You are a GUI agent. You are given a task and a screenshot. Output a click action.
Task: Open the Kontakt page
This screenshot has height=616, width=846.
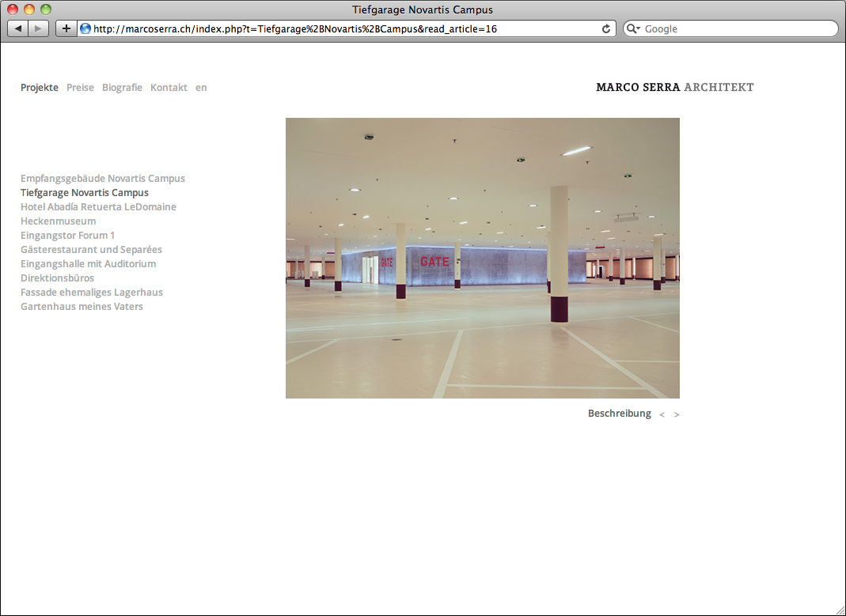pyautogui.click(x=169, y=88)
